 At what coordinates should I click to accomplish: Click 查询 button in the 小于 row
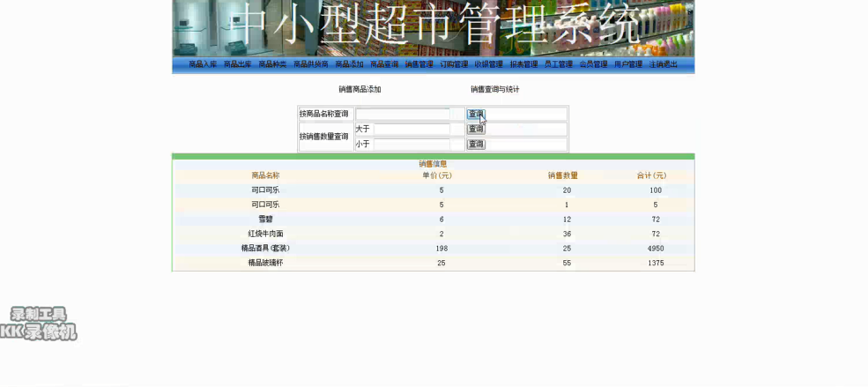(x=476, y=145)
